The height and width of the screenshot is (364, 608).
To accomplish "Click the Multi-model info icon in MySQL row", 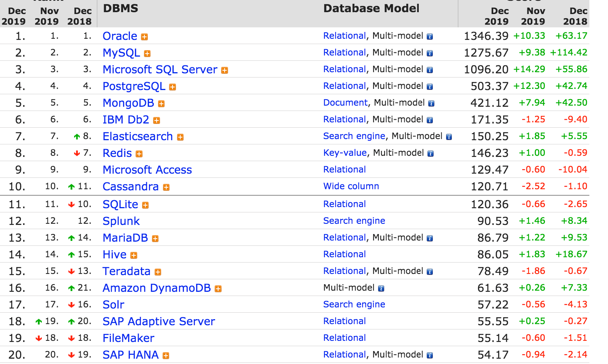I will (x=430, y=53).
